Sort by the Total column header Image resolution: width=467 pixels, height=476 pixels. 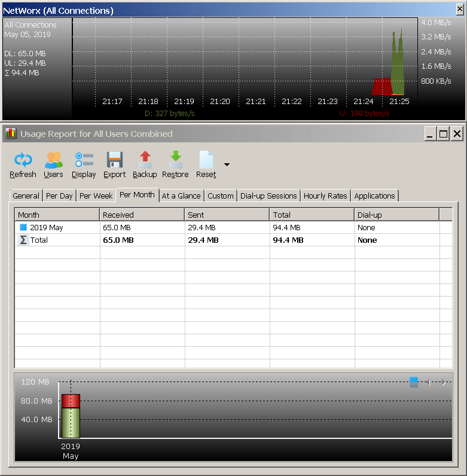point(312,215)
